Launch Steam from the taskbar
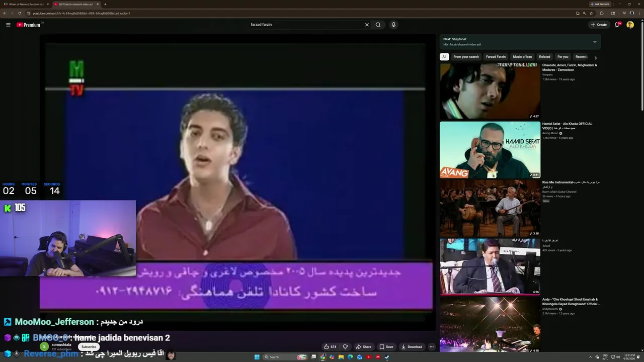Viewport: 644px width, 362px height. coord(386,357)
